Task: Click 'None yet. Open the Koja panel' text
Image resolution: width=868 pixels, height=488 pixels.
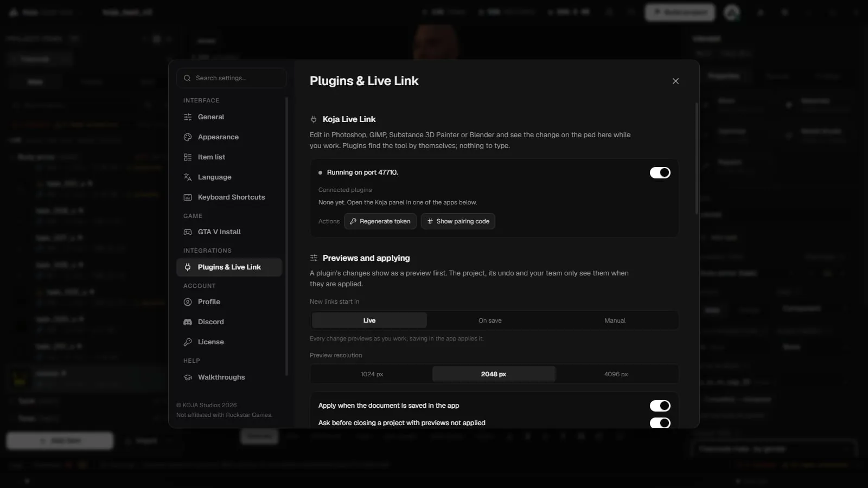Action: click(398, 202)
